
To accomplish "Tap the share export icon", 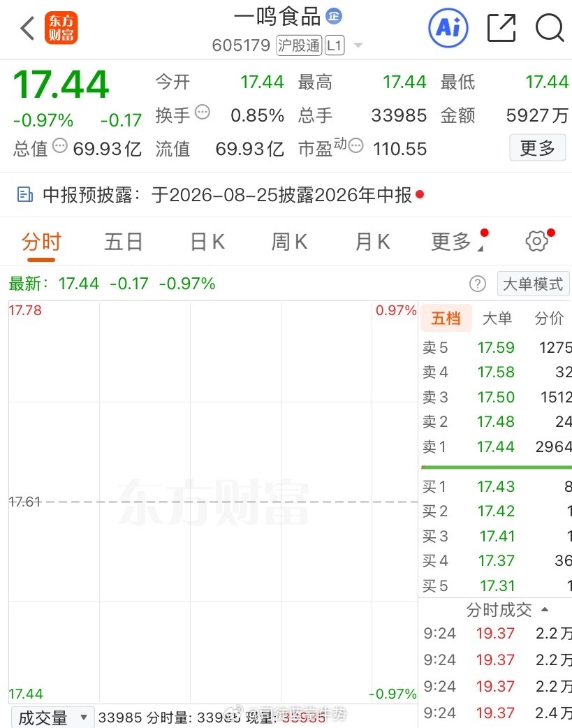I will pos(501,28).
